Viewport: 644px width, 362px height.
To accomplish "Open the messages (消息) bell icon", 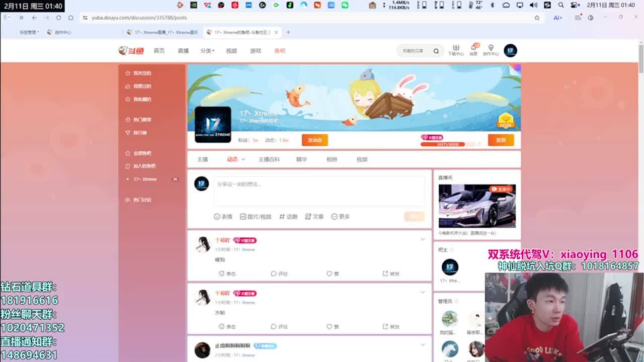I will coord(473,48).
